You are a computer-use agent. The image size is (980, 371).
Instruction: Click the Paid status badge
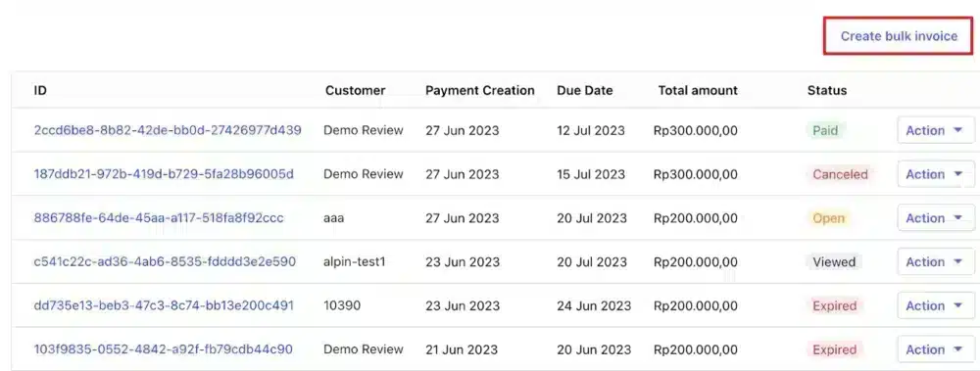[x=825, y=130]
